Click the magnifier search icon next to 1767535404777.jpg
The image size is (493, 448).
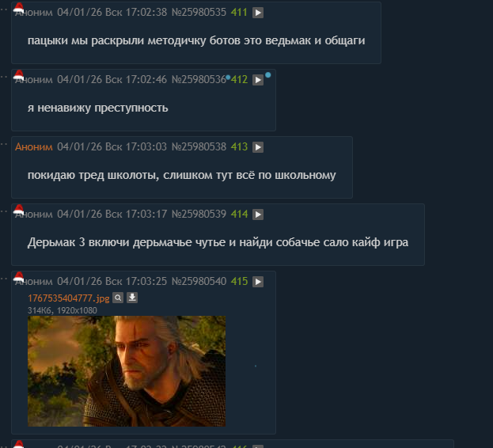(x=118, y=298)
